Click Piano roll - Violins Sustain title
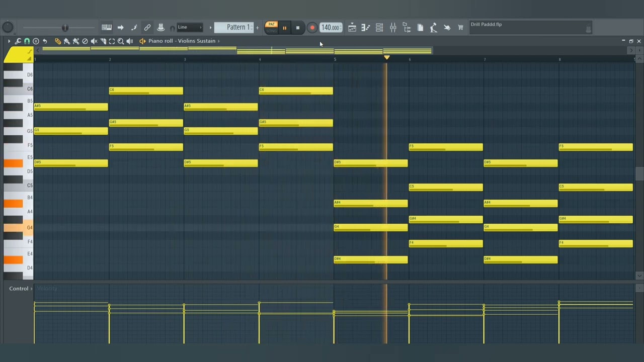Image resolution: width=644 pixels, height=362 pixels. click(182, 41)
